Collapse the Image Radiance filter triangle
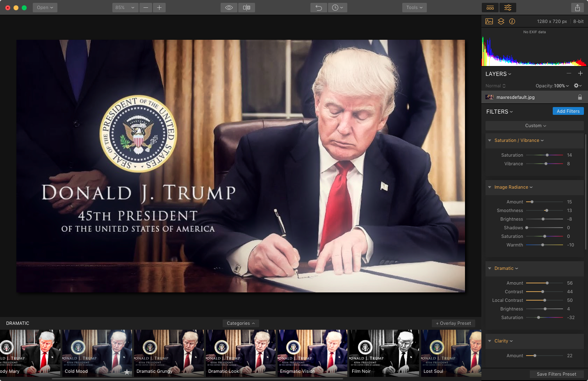This screenshot has width=588, height=381. coord(490,187)
